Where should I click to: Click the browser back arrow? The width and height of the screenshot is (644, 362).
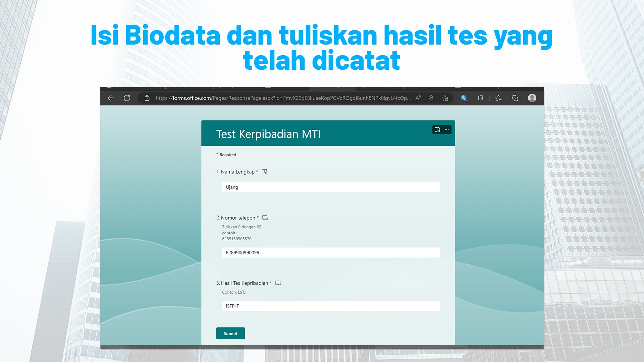pyautogui.click(x=110, y=98)
